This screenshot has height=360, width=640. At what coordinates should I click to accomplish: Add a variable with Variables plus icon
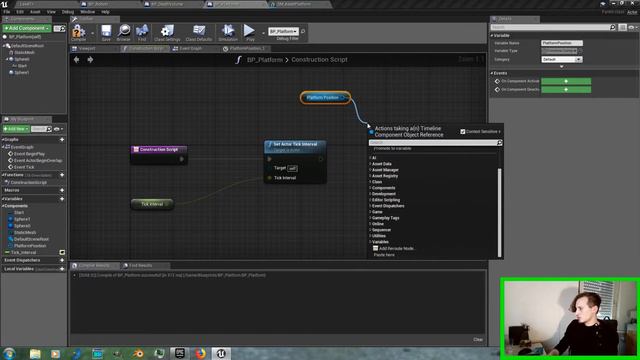click(62, 199)
